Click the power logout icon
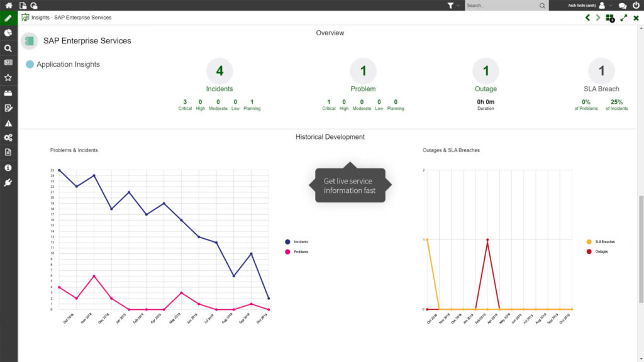 click(x=636, y=5)
